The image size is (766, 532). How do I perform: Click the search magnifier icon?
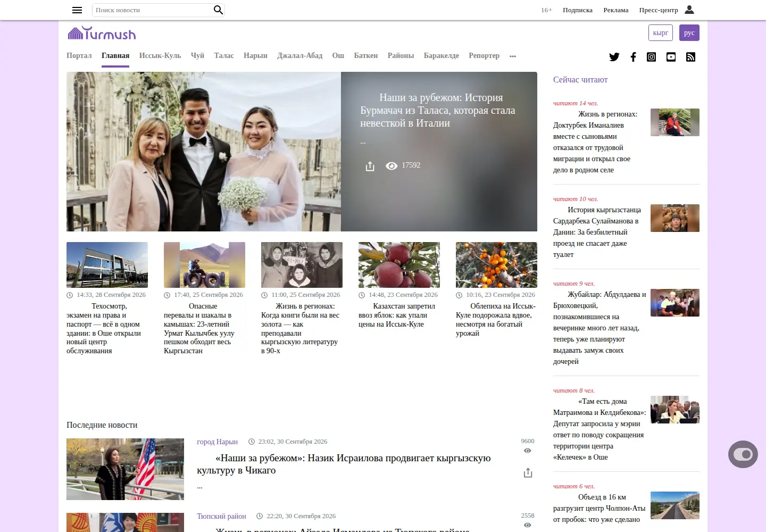(218, 10)
